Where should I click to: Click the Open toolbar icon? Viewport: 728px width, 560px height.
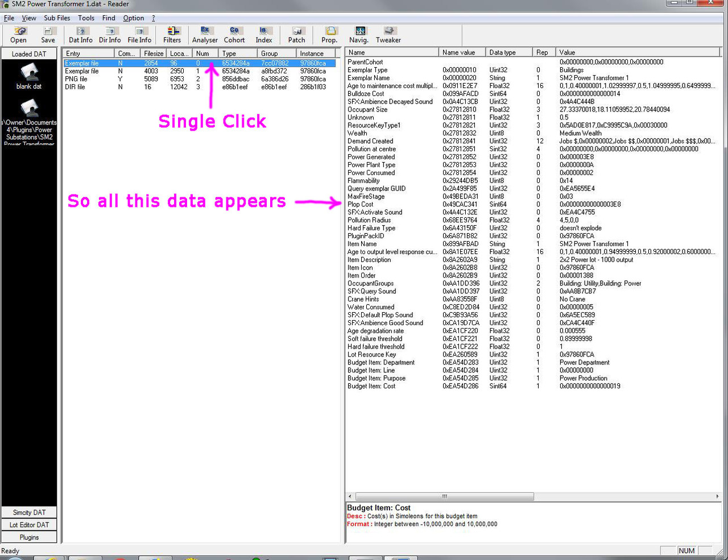coord(18,35)
